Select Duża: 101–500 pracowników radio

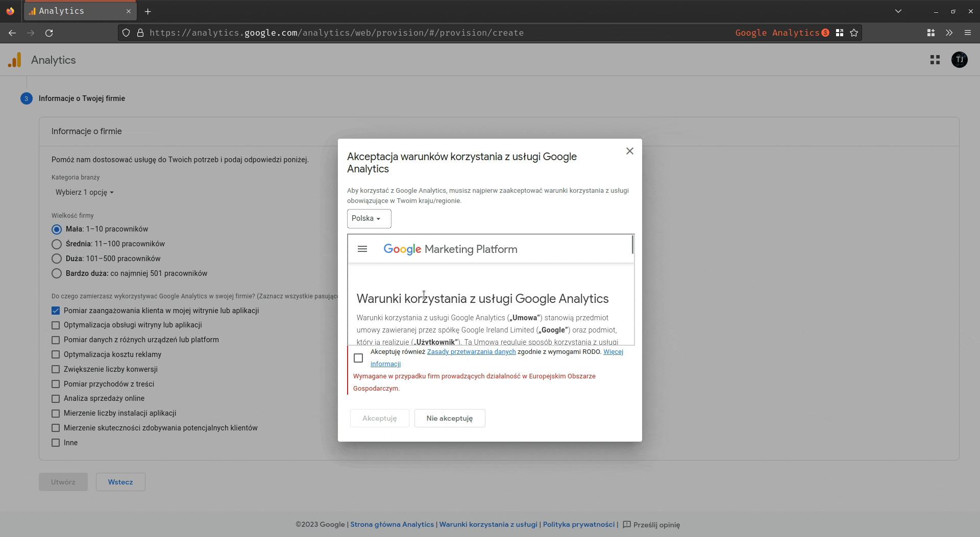[x=57, y=259]
